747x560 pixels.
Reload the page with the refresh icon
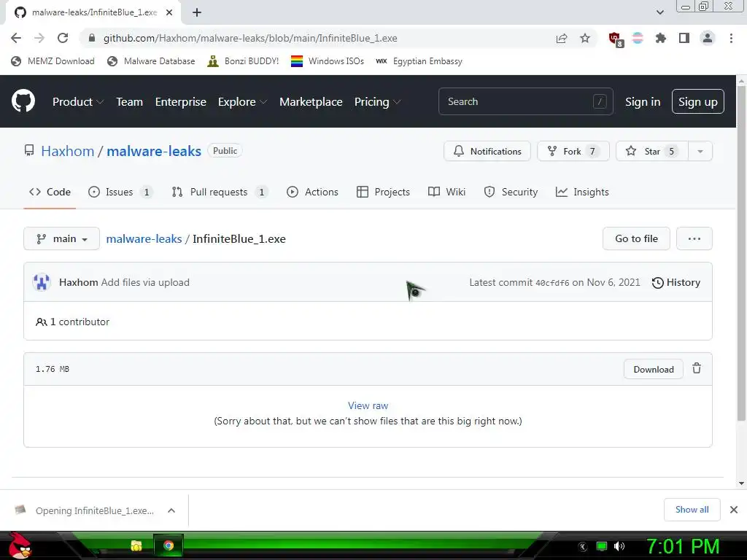pyautogui.click(x=63, y=38)
